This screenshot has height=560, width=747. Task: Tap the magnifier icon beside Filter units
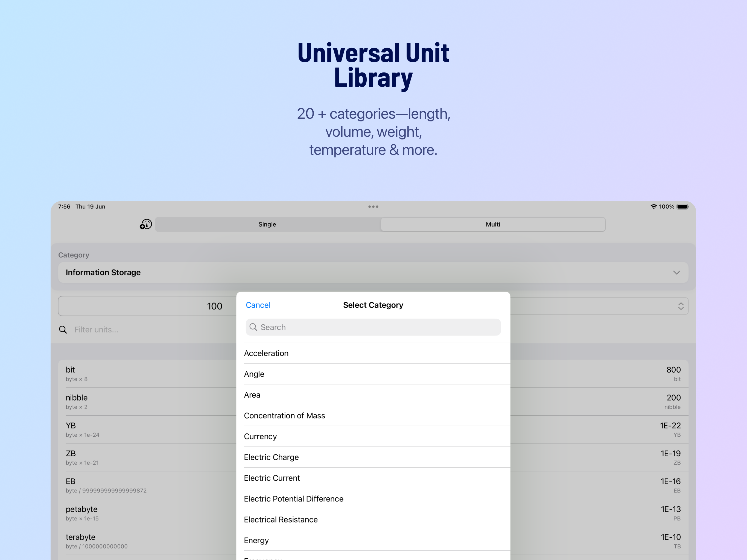[63, 330]
